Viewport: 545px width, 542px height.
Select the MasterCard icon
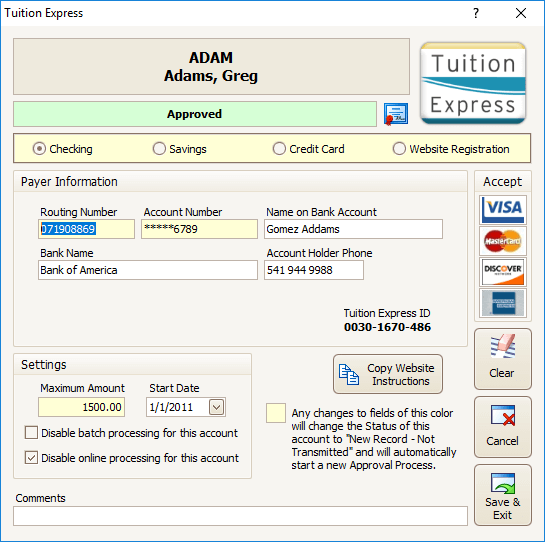pos(503,241)
